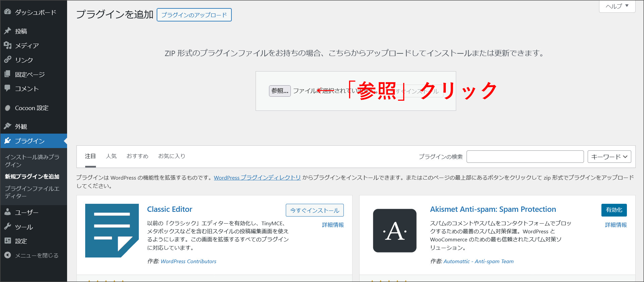The width and height of the screenshot is (644, 282).
Task: Click the settings sliders icon beside 設定
Action: click(7, 241)
